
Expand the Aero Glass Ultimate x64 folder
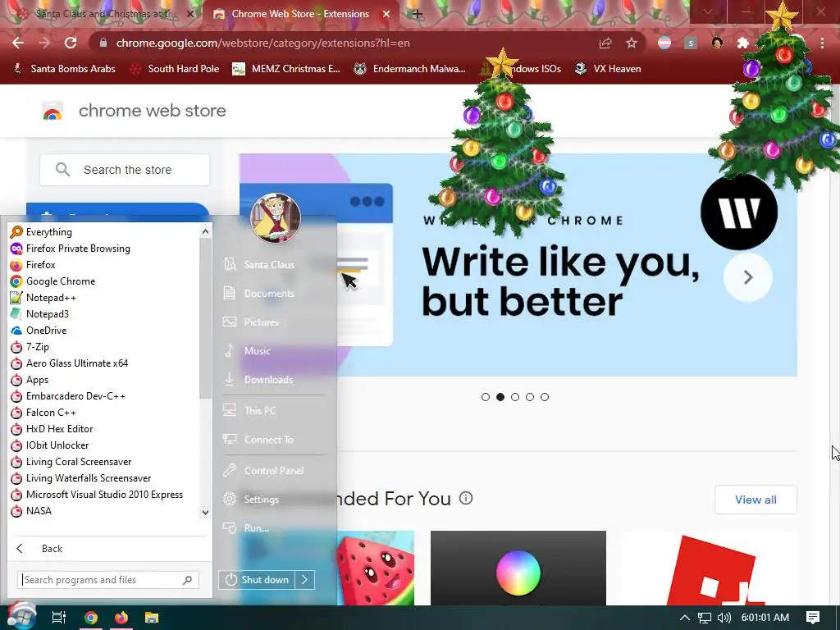click(x=69, y=363)
